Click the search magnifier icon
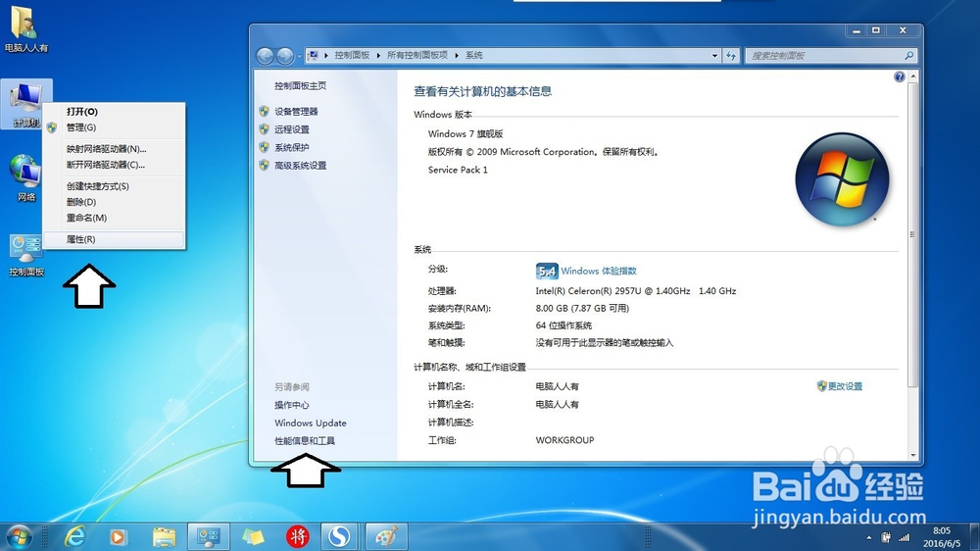Viewport: 980px width, 551px height. pos(909,56)
